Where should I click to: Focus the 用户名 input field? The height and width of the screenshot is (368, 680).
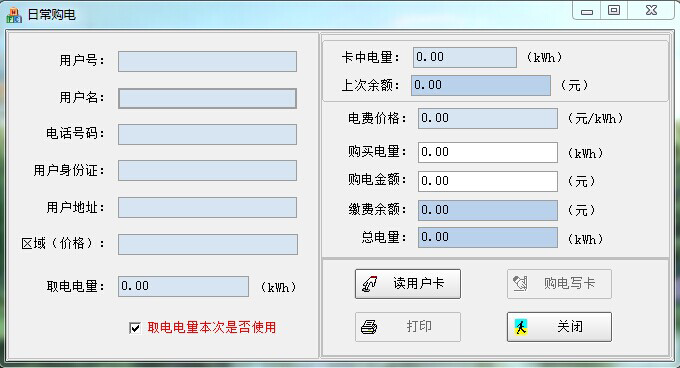pyautogui.click(x=207, y=98)
